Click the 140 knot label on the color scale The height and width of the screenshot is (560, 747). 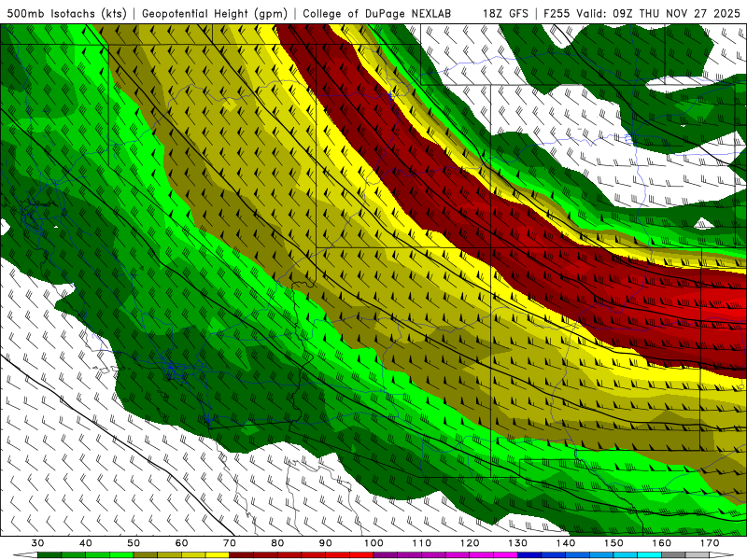(x=566, y=543)
